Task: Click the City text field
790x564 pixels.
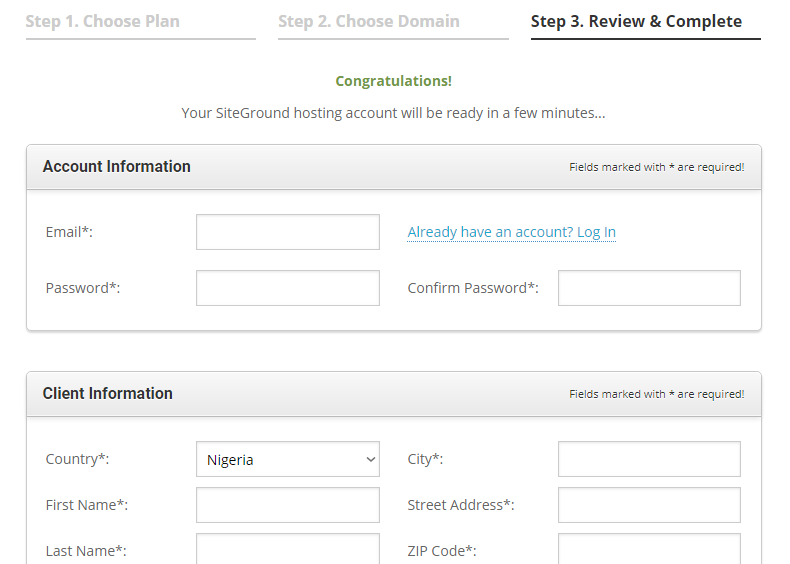Action: (649, 460)
